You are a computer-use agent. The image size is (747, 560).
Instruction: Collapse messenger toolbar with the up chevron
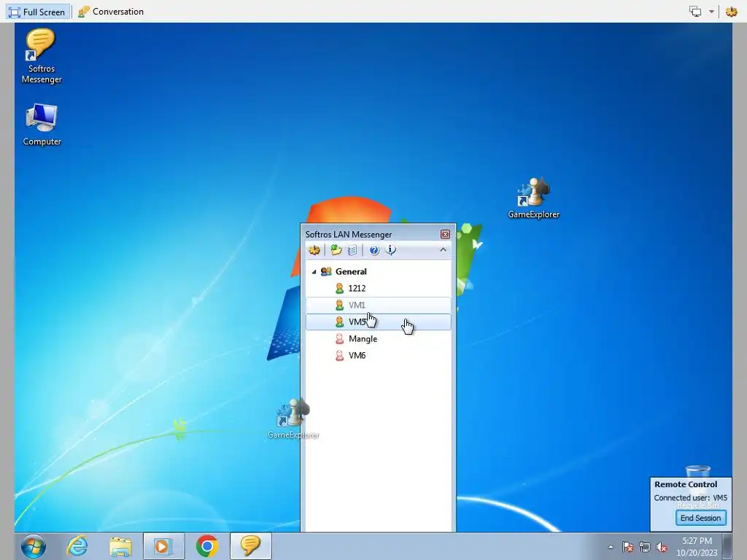click(443, 249)
